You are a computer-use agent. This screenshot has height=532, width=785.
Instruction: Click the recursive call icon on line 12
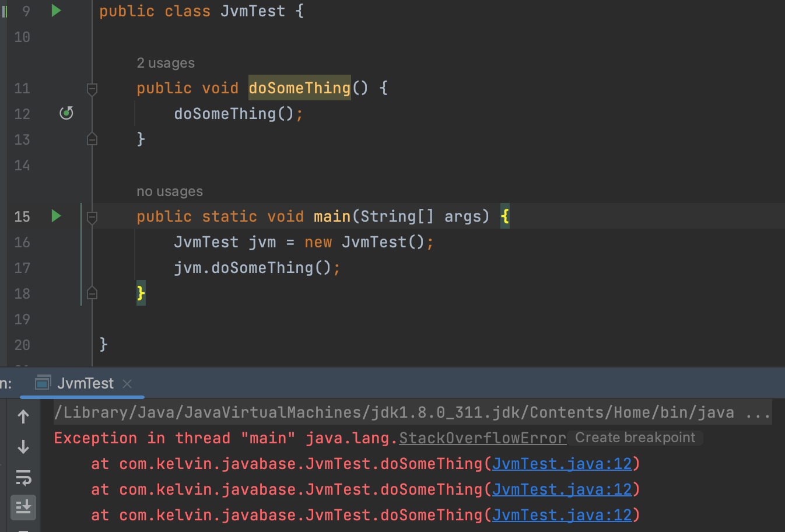click(x=66, y=113)
